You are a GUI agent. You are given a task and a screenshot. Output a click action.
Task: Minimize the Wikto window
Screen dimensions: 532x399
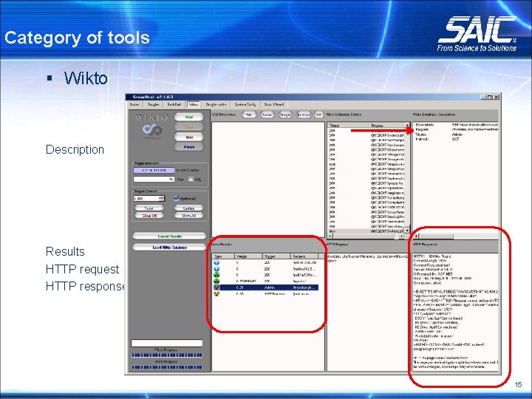coord(483,97)
